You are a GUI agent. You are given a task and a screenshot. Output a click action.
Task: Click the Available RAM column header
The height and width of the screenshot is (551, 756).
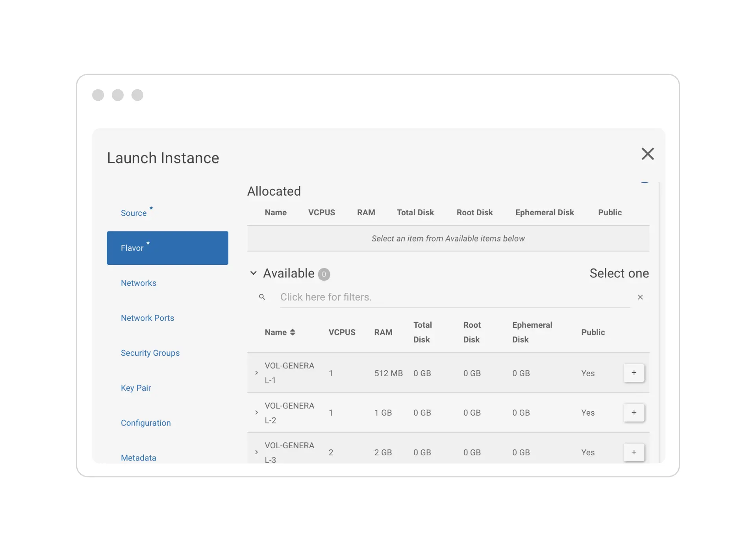click(383, 332)
